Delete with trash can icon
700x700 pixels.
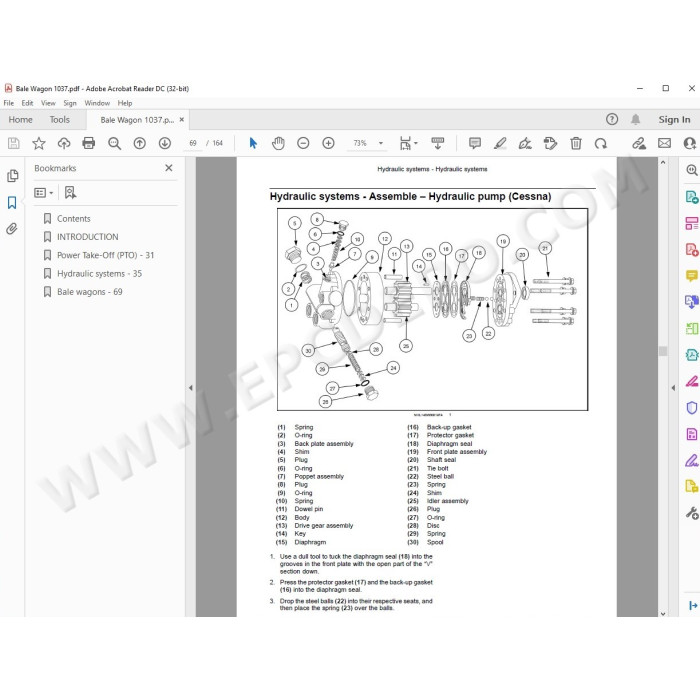[x=575, y=143]
